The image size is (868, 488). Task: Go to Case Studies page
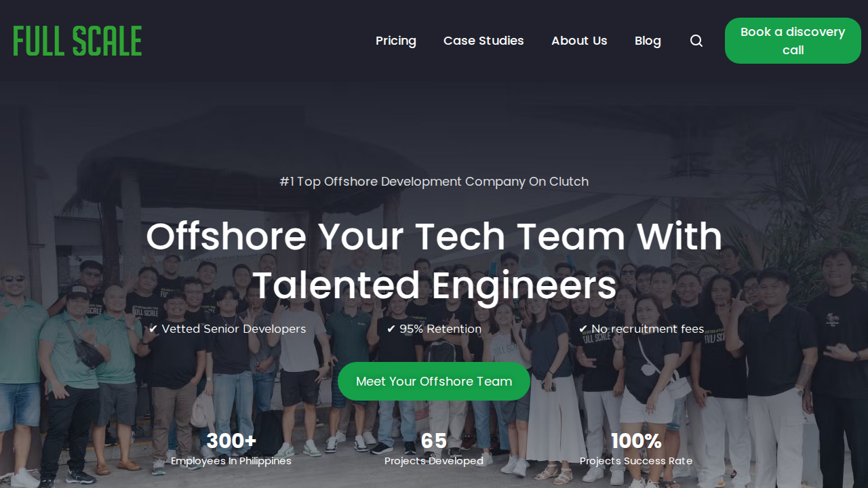click(x=484, y=41)
